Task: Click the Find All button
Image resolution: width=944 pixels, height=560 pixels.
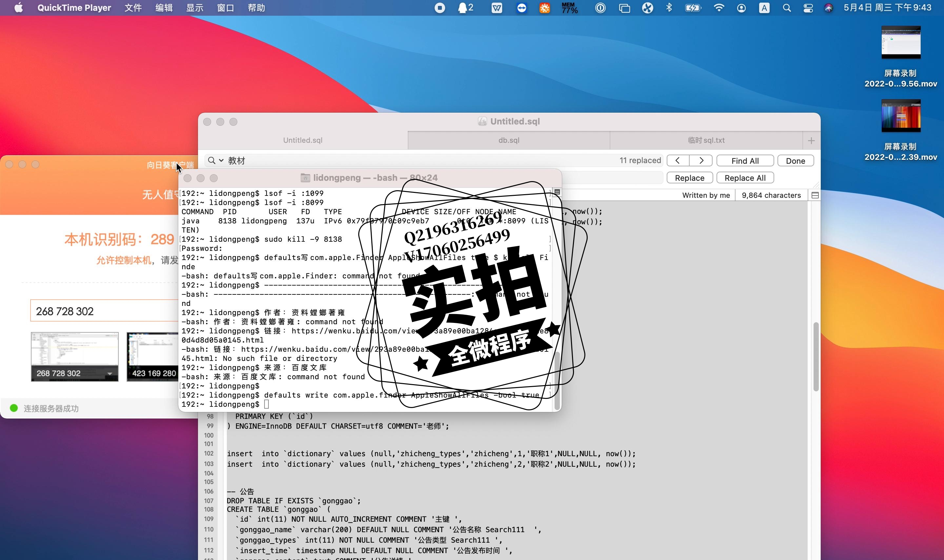Action: [x=745, y=161]
